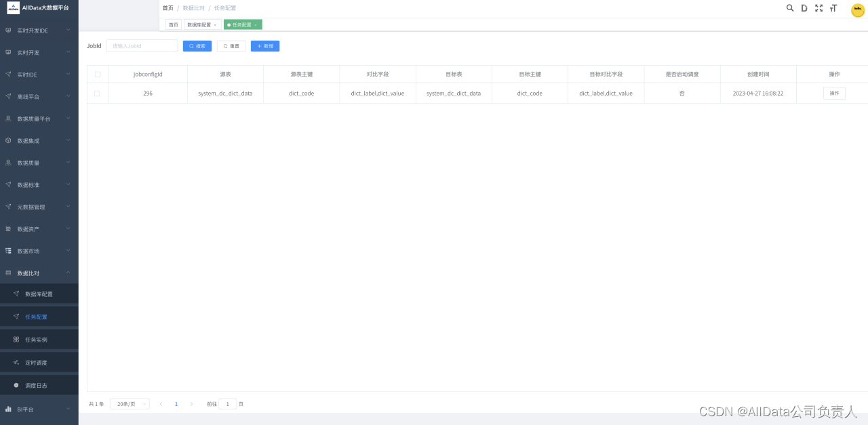Click the 数据标准 sidebar icon
Viewport: 868px width, 425px height.
[x=8, y=184]
